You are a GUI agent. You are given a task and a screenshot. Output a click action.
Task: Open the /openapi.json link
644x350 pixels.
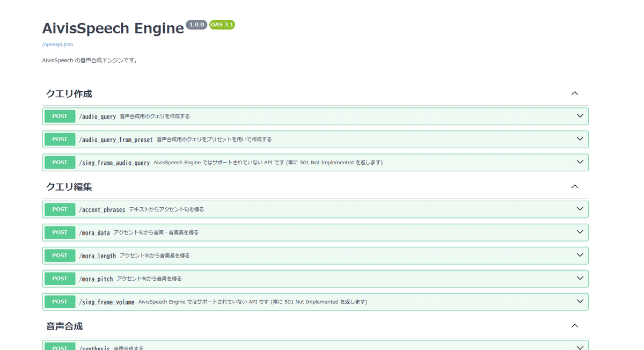[57, 45]
